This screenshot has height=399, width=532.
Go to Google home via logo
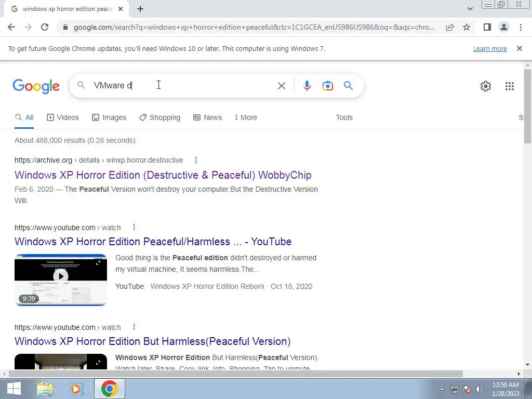tap(36, 86)
